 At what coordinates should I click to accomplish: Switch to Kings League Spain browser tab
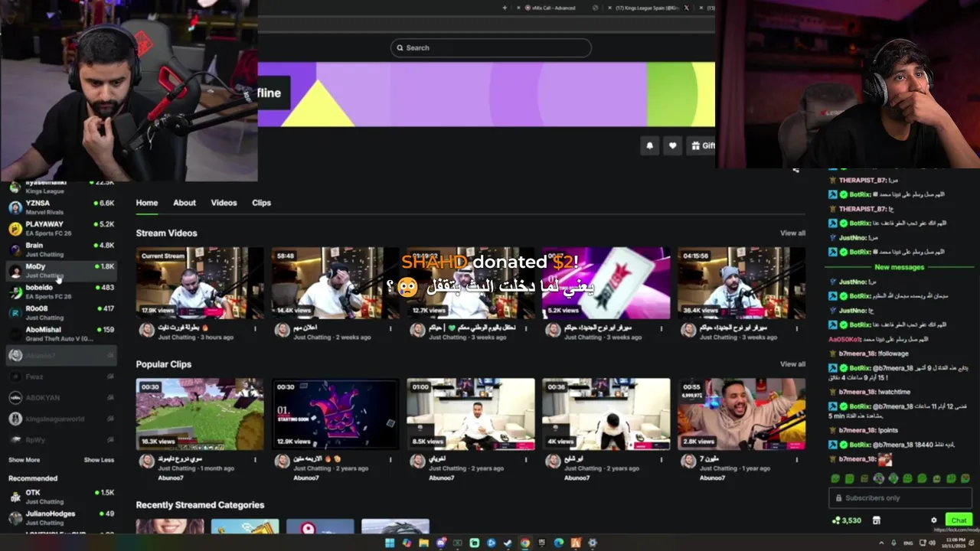[x=648, y=8]
